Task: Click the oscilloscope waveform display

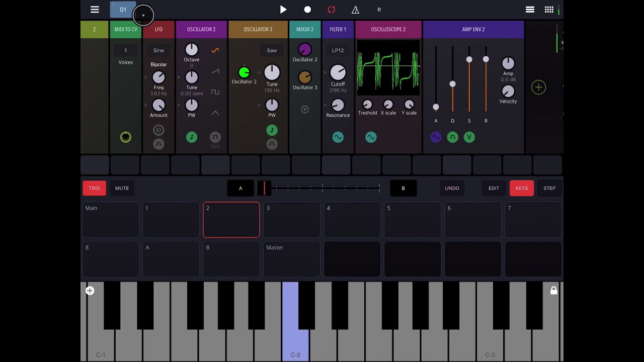Action: tap(388, 68)
